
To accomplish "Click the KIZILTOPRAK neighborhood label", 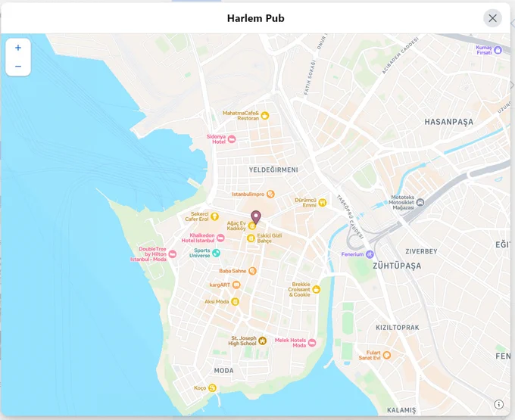I will tap(398, 328).
